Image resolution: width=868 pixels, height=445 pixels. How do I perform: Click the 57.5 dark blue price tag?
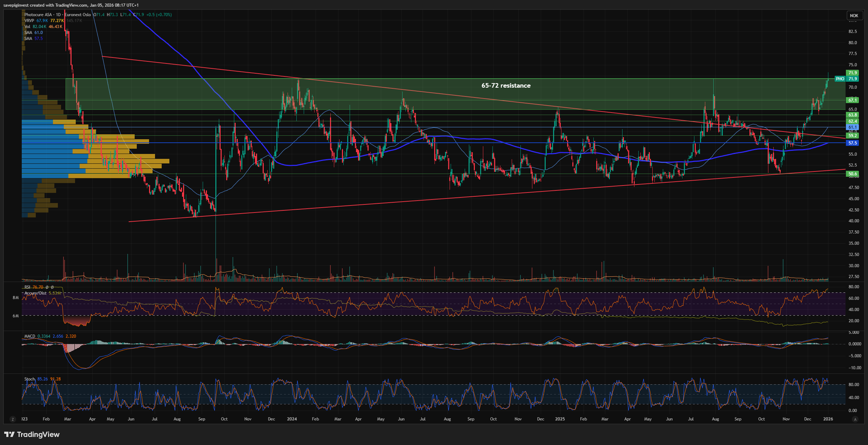(x=853, y=143)
